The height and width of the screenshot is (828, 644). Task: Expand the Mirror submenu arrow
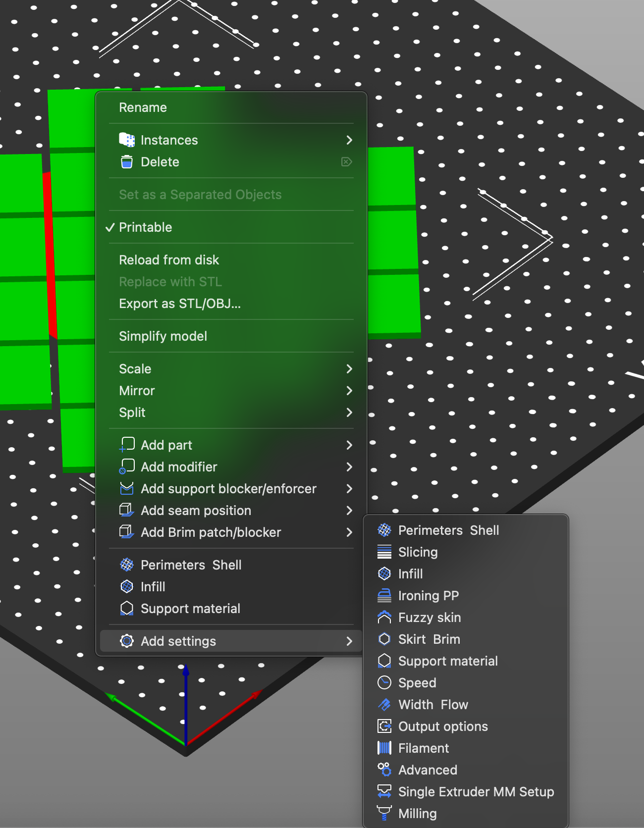click(x=349, y=391)
